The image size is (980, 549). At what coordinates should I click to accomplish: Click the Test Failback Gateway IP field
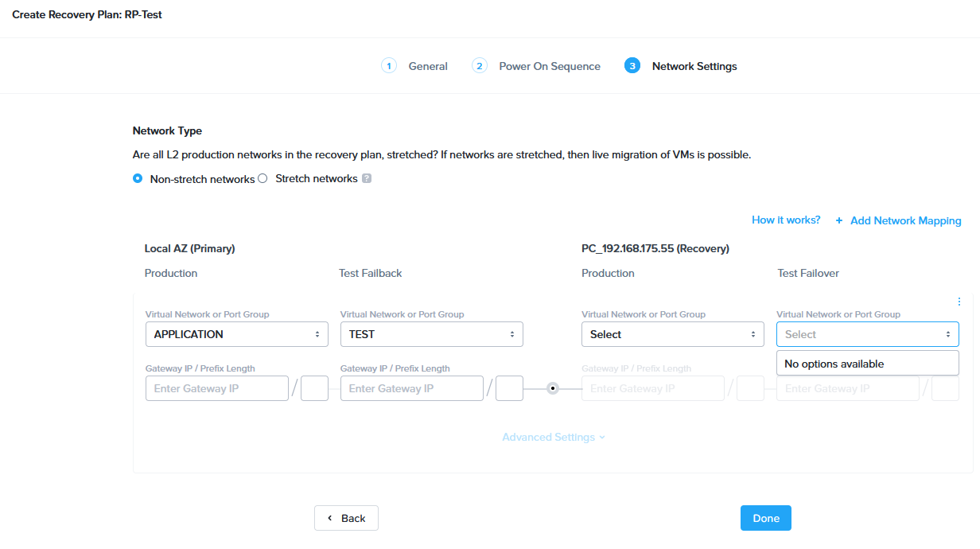(x=412, y=388)
